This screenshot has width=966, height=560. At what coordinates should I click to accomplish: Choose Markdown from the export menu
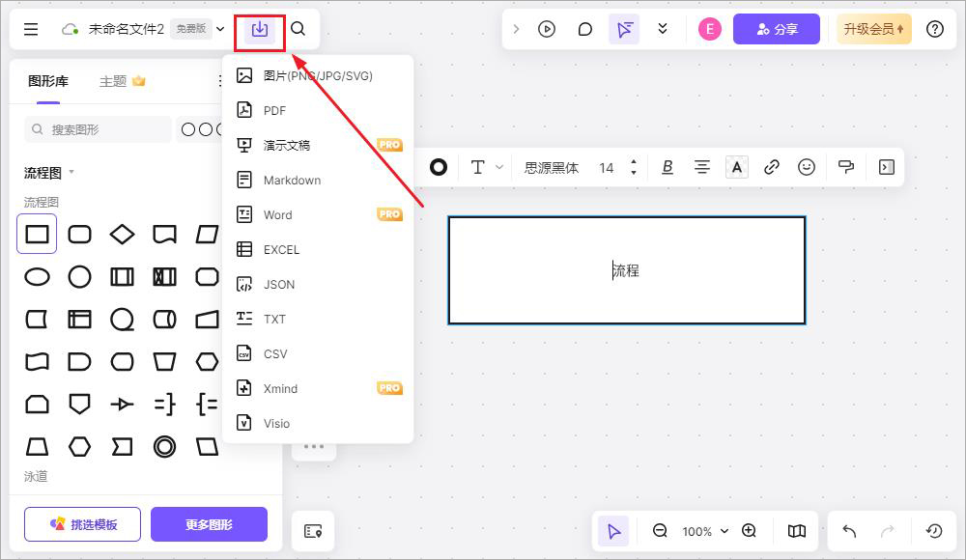click(292, 181)
